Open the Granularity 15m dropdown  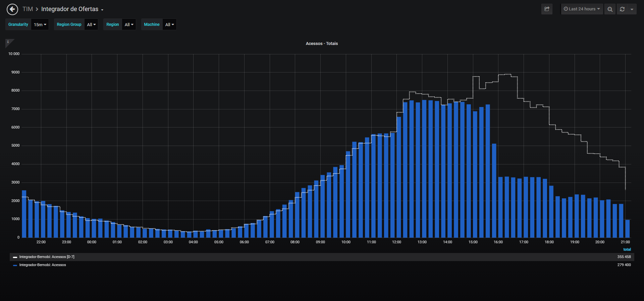point(40,24)
